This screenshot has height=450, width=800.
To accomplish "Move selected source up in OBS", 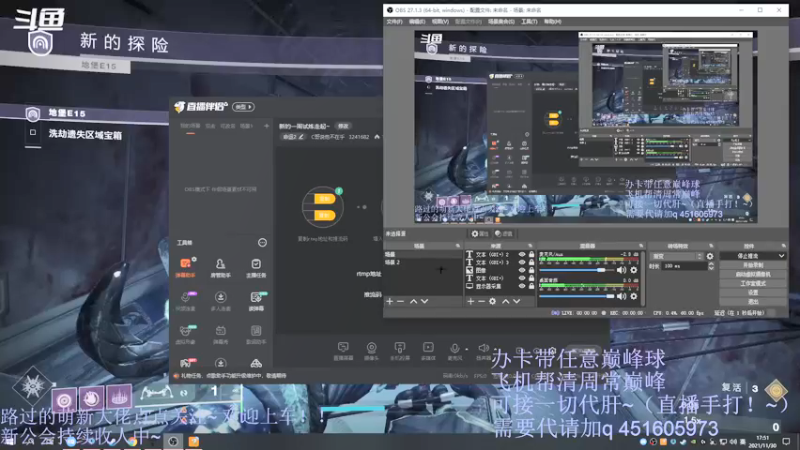I will click(x=506, y=302).
